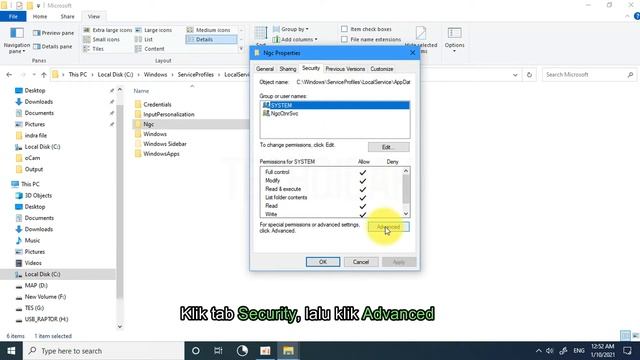640x360 pixels.
Task: Select the Credentials folder
Action: [x=153, y=104]
